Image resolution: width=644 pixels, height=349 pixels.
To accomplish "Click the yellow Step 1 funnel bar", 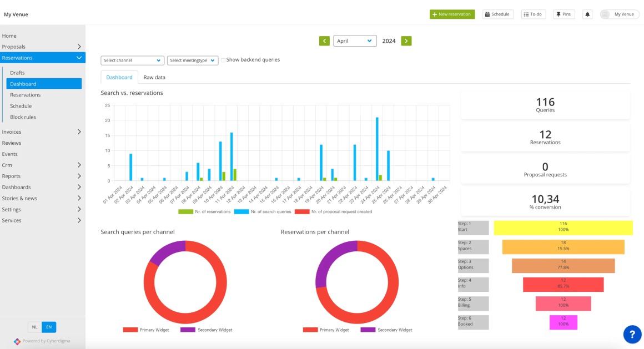I will pos(565,227).
